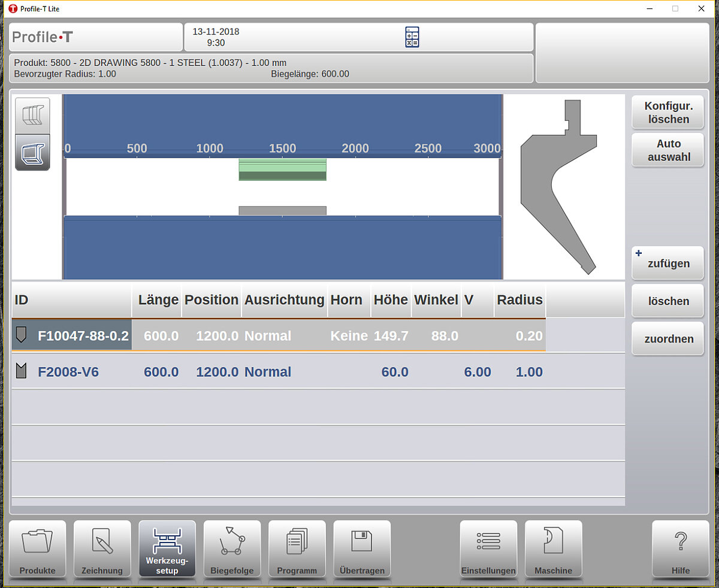Viewport: 719px width, 588px height.
Task: Toggle the 2D profile view icon
Action: click(32, 153)
